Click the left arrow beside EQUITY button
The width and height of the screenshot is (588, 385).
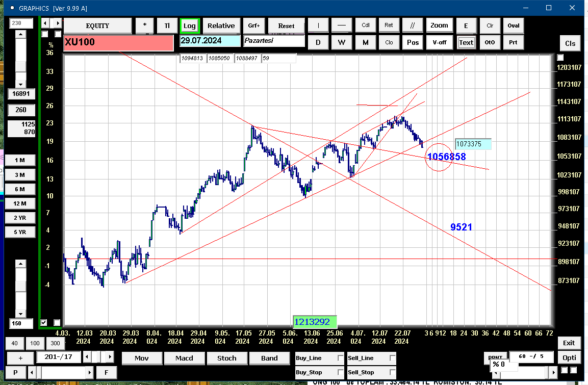tap(45, 23)
